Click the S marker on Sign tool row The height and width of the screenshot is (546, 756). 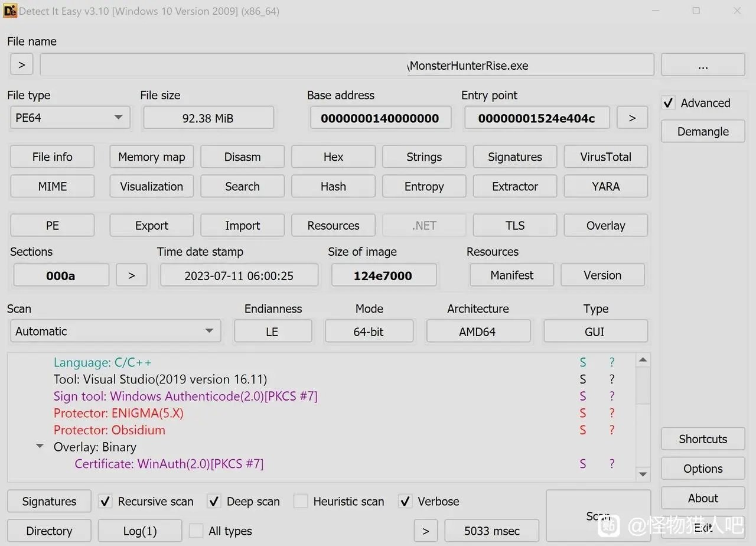point(583,396)
